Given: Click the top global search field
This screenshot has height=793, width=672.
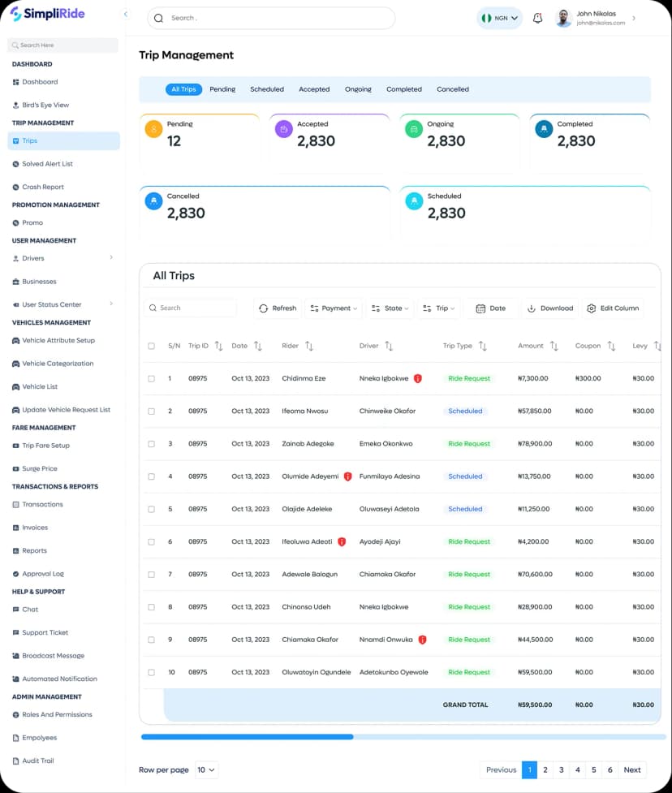Looking at the screenshot, I should (x=271, y=18).
